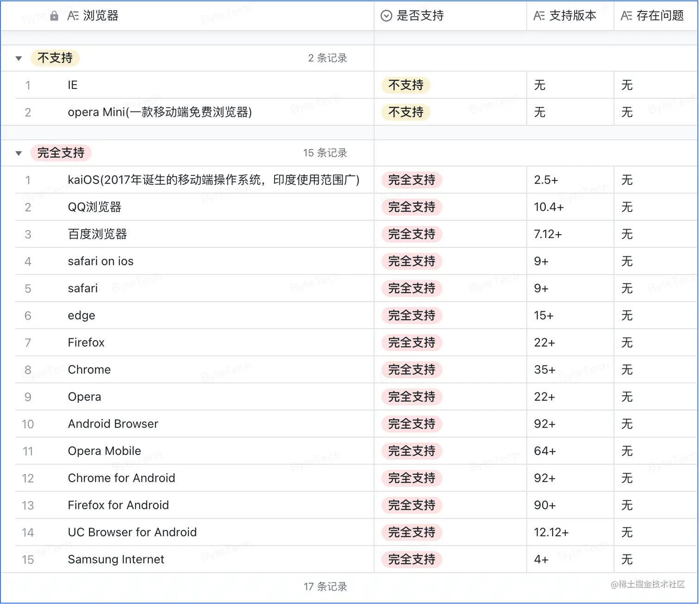Collapse the 不支持 group
The image size is (700, 604).
(x=19, y=58)
